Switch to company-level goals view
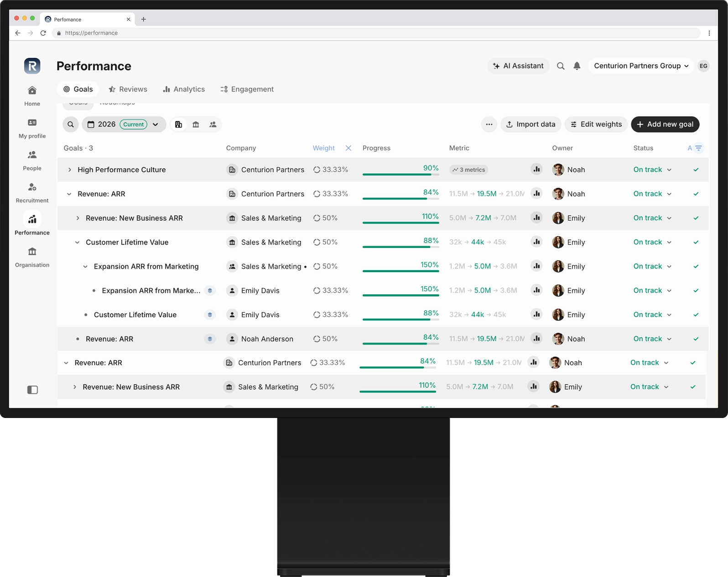This screenshot has height=577, width=728. point(179,124)
